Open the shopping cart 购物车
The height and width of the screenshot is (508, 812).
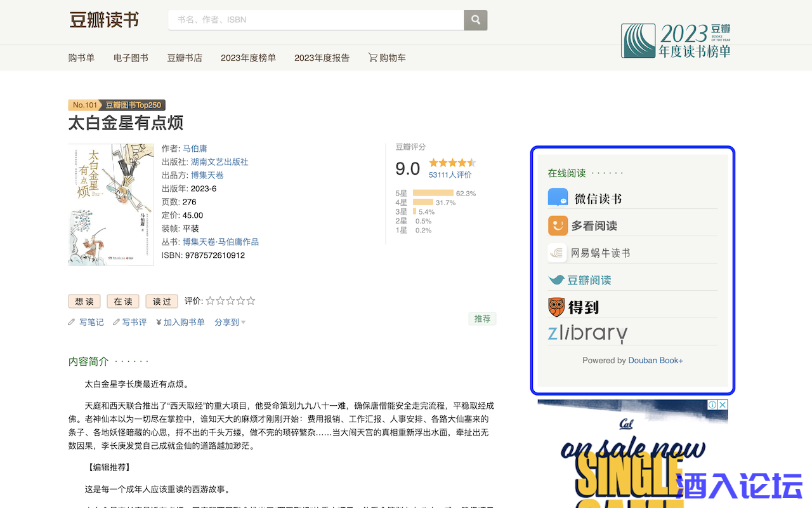[x=386, y=57]
